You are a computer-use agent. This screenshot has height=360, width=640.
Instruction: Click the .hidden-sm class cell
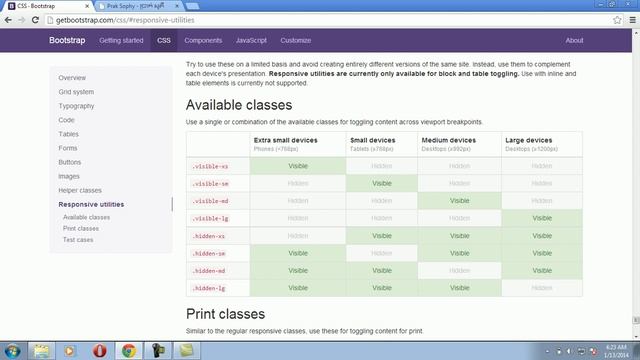(x=218, y=253)
